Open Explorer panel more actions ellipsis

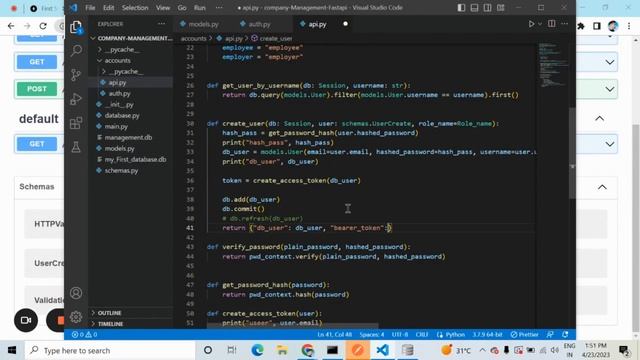(x=162, y=24)
